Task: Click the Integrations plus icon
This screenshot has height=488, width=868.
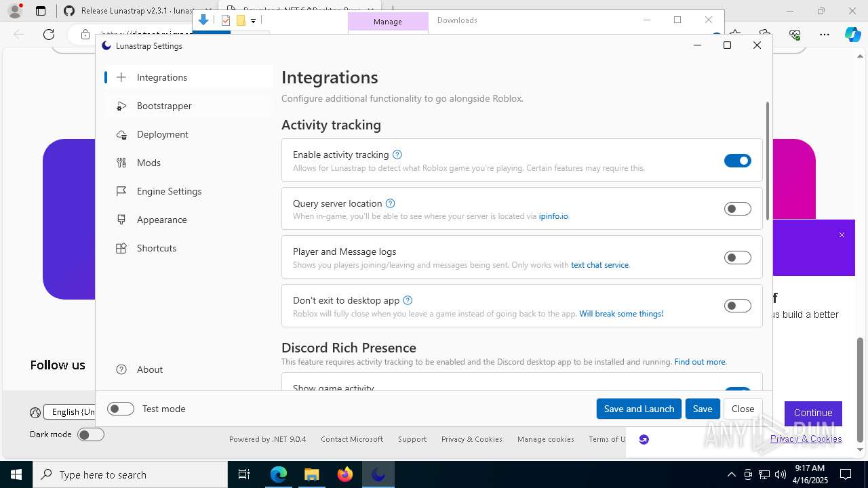Action: (121, 77)
